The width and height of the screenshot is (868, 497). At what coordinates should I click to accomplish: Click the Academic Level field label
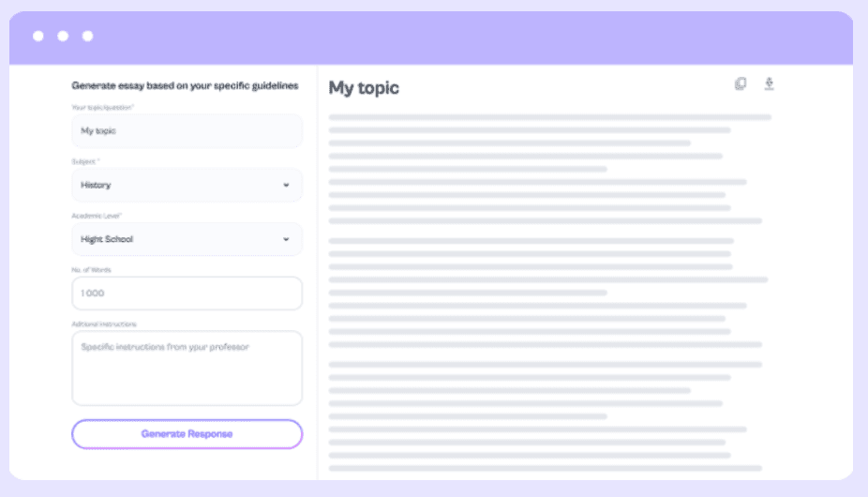(97, 217)
